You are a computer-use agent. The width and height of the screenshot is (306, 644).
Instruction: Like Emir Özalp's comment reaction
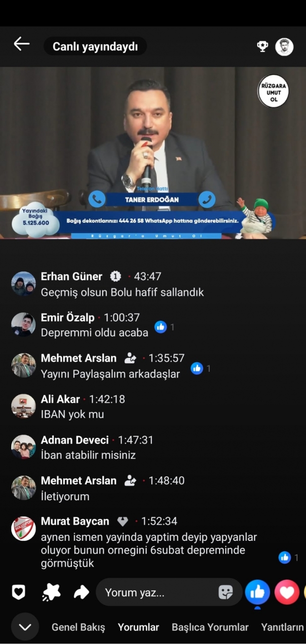(x=160, y=327)
